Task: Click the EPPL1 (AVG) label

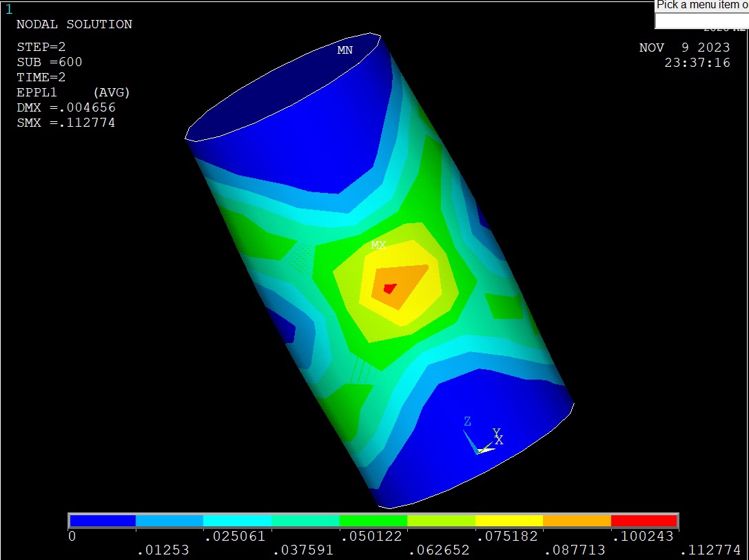Action: tap(73, 92)
